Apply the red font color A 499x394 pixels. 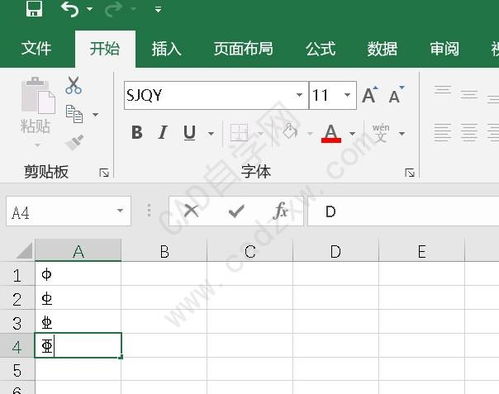(331, 133)
